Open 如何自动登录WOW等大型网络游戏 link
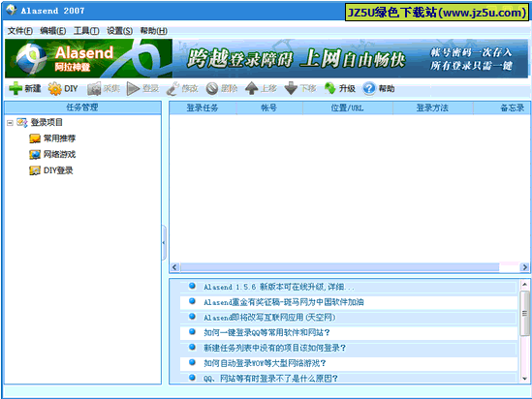532x399 pixels. pyautogui.click(x=265, y=363)
